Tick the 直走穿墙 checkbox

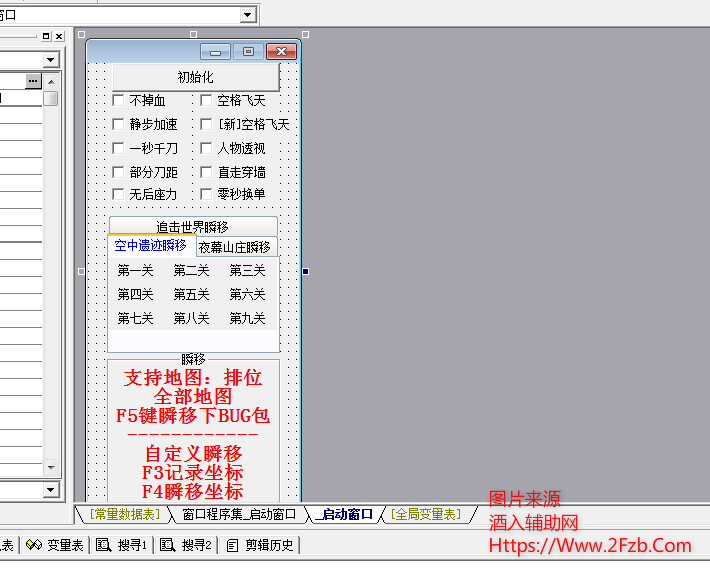point(206,171)
